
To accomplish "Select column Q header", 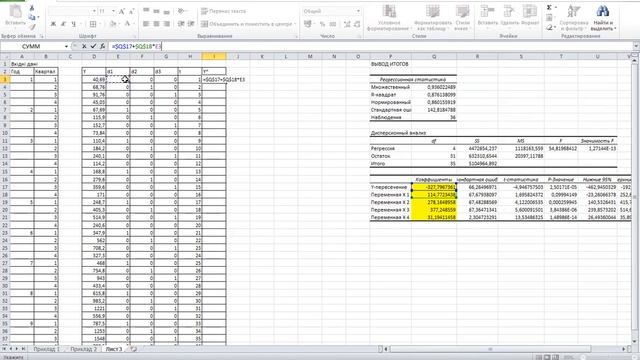I will 434,57.
